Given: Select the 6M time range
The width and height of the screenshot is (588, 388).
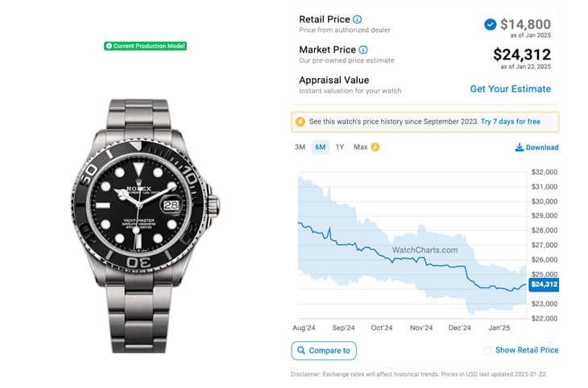Looking at the screenshot, I should (320, 147).
